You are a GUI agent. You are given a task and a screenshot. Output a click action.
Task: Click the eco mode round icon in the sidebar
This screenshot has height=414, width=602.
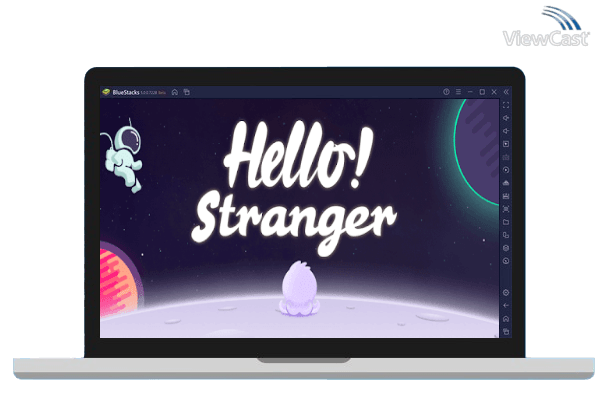coord(506,261)
